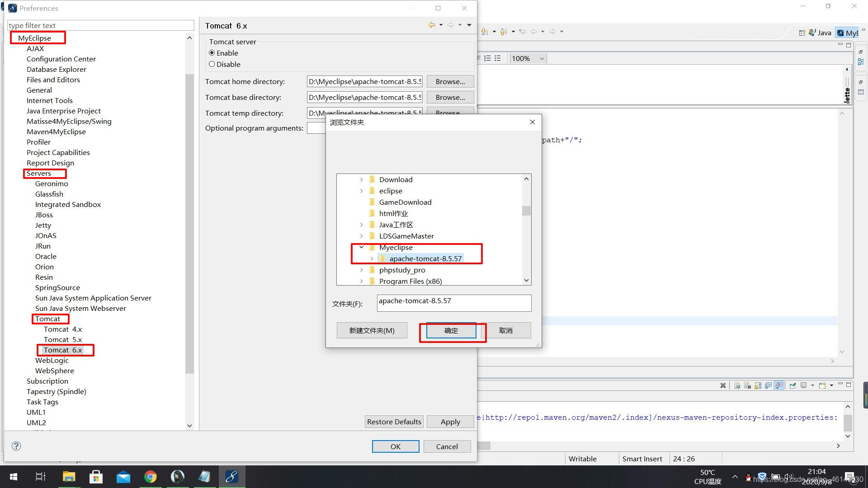The width and height of the screenshot is (868, 488).
Task: Click editor Back navigation arrow in main toolbar
Action: click(x=534, y=32)
